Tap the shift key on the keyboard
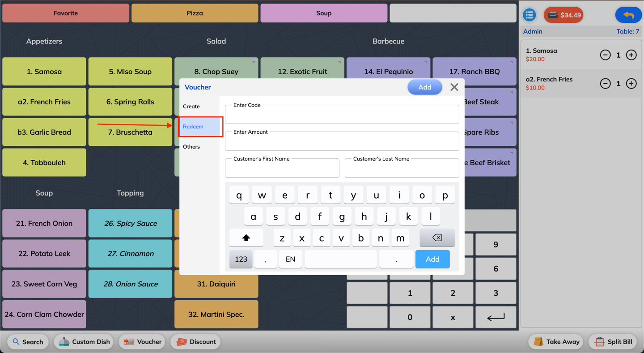 [x=246, y=238]
